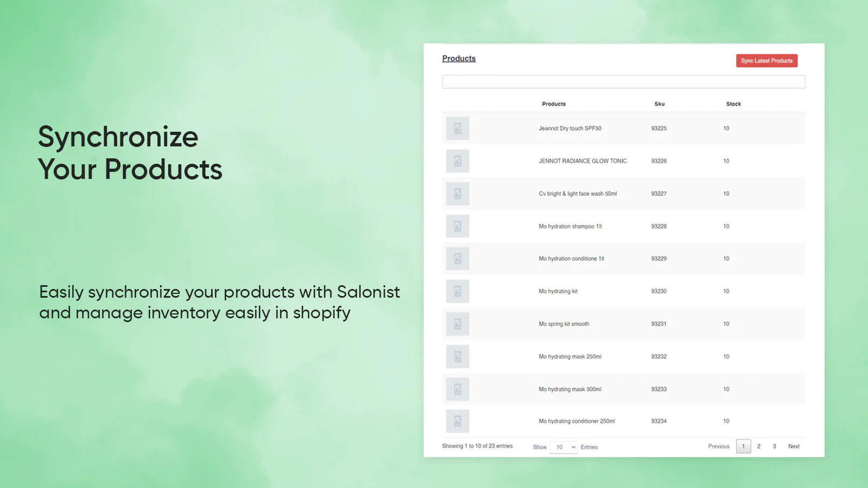Open image placeholder for Jeannot Dry touch SPF50
This screenshot has width=868, height=488.
[458, 129]
